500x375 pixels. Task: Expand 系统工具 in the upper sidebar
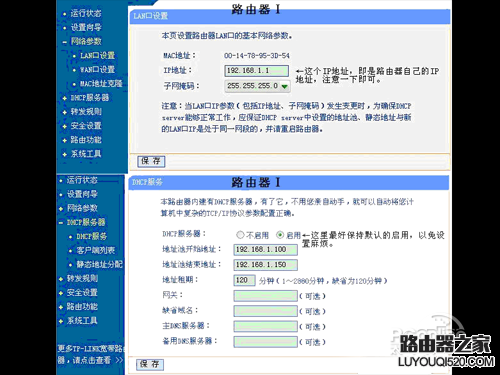[86, 154]
